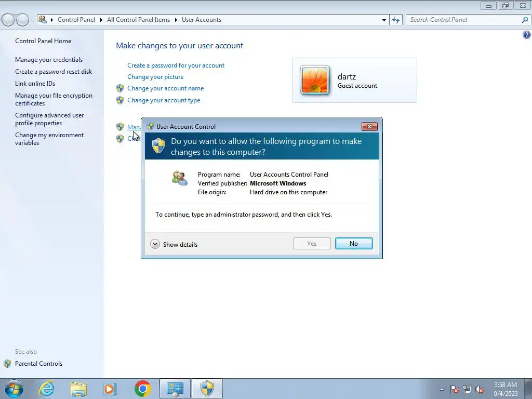Launch Windows Media Player from taskbar

(x=110, y=389)
